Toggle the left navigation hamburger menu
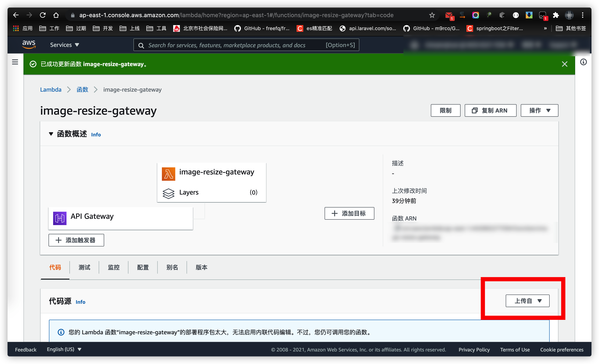The height and width of the screenshot is (364, 599). click(15, 62)
